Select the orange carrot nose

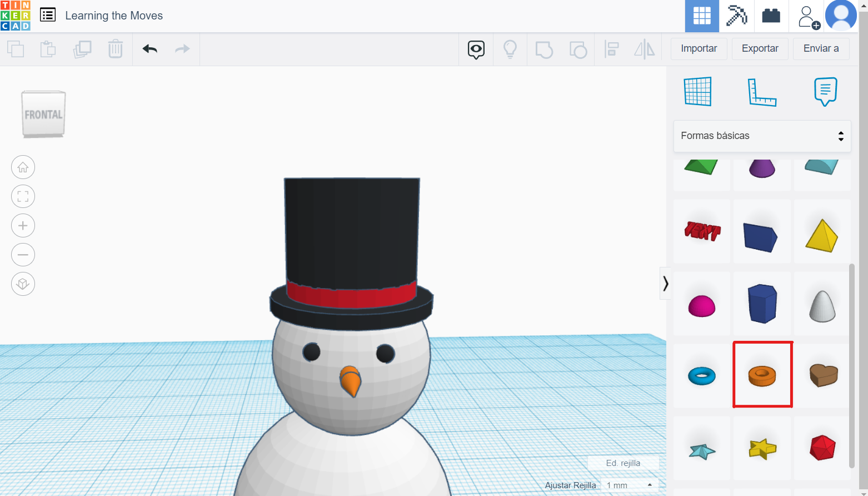351,381
